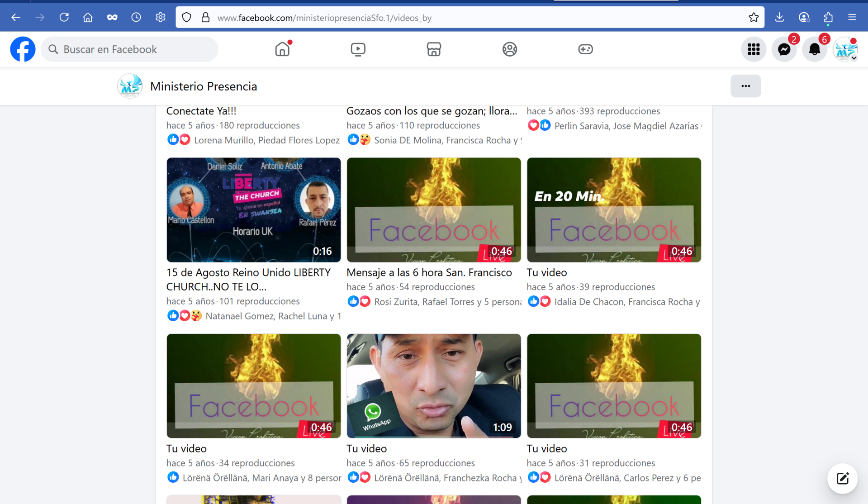
Task: Open the Facebook home feed
Action: click(282, 49)
